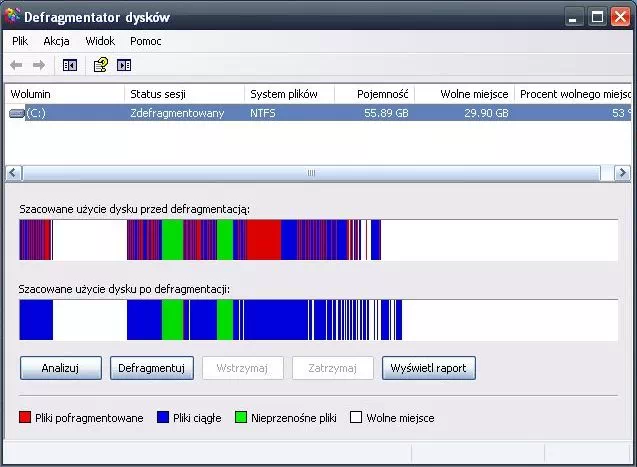Toggle the console tree pane icon
The height and width of the screenshot is (467, 637).
click(70, 65)
